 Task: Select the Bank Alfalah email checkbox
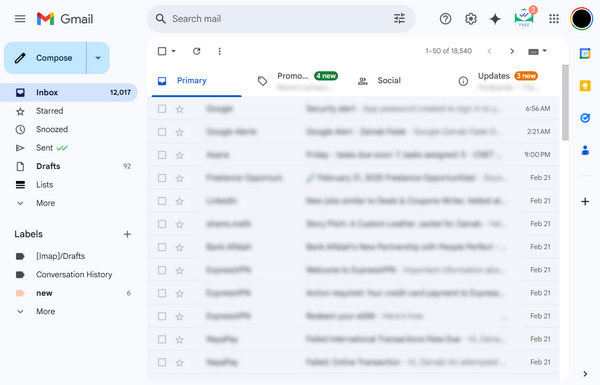click(162, 247)
